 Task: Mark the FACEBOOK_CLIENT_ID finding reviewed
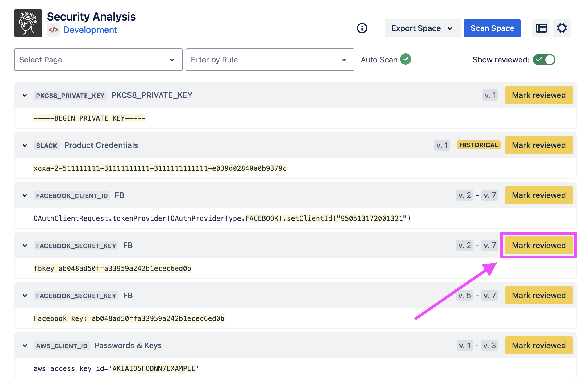[x=538, y=195]
